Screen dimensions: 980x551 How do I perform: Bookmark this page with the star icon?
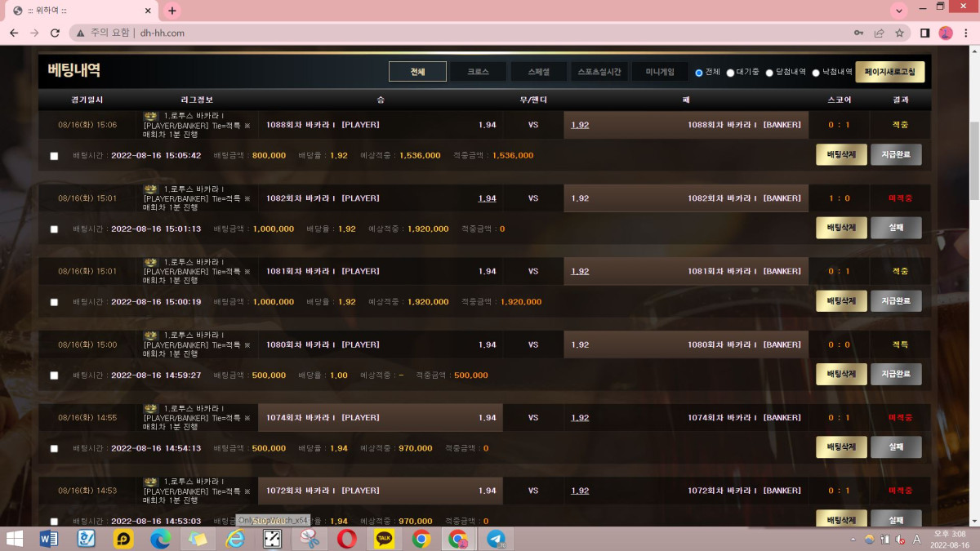[x=899, y=33]
